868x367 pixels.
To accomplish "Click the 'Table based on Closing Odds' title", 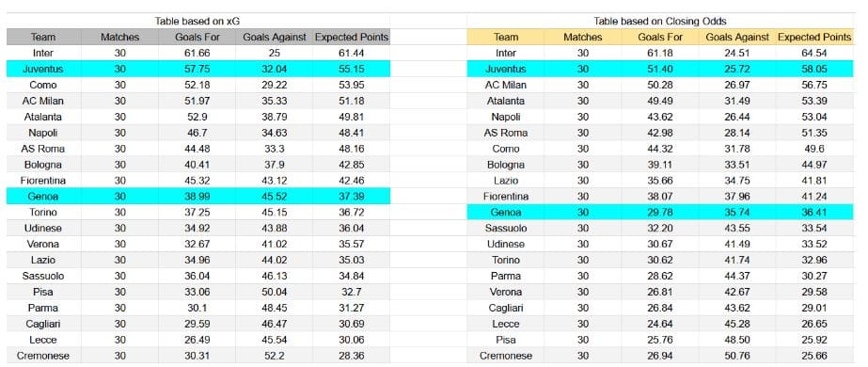I will (x=660, y=21).
